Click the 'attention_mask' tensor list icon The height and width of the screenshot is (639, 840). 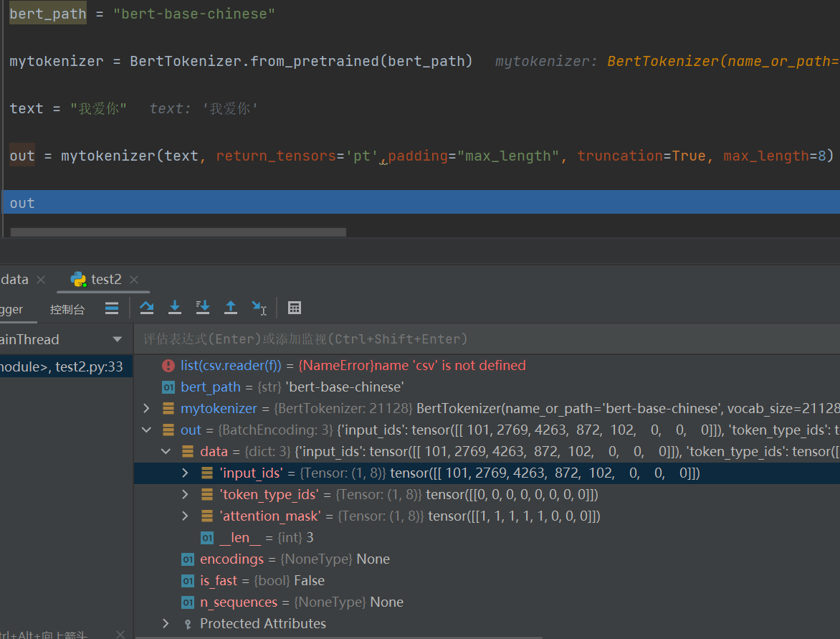coord(207,516)
